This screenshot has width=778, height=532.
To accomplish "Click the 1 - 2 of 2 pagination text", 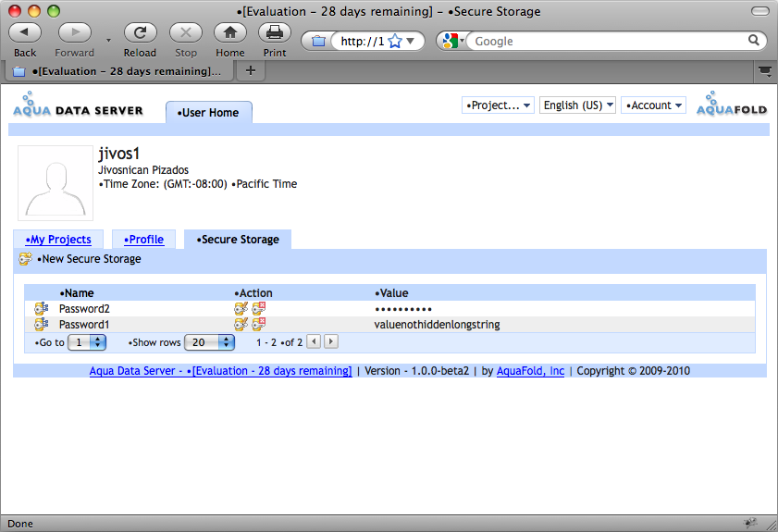I will pos(278,342).
